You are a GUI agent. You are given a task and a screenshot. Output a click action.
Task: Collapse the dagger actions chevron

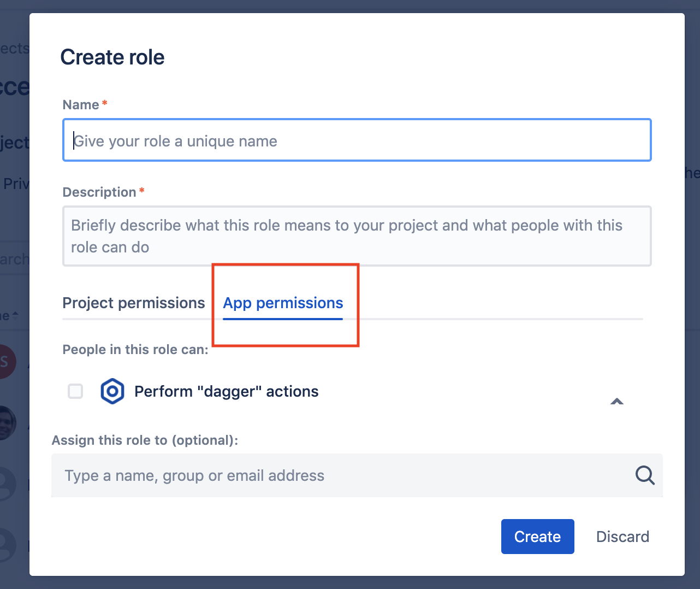617,401
